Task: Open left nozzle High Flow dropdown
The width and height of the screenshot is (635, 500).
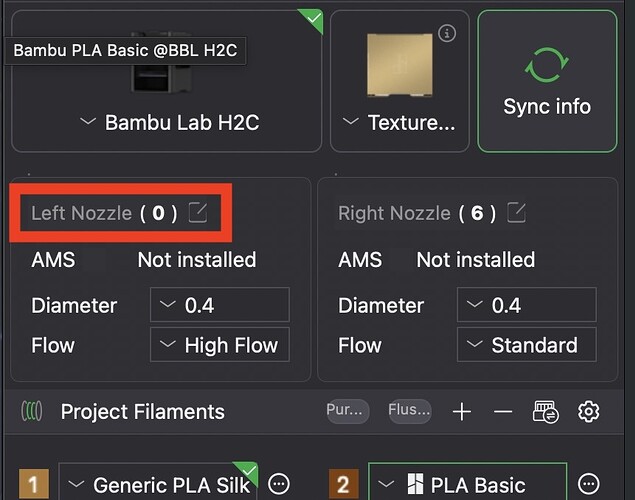Action: coord(219,345)
